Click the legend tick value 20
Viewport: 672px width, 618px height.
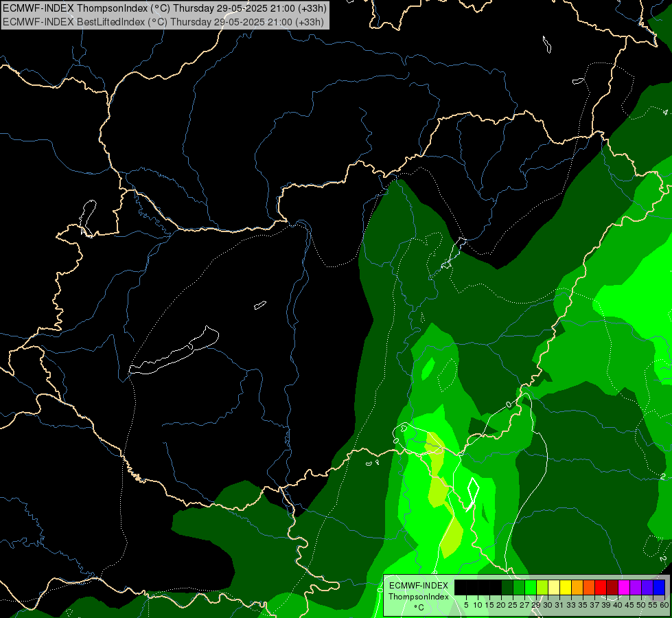tap(501, 605)
